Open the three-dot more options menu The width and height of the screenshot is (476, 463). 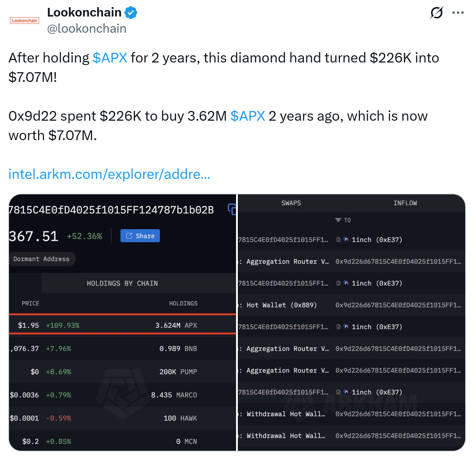[x=458, y=13]
